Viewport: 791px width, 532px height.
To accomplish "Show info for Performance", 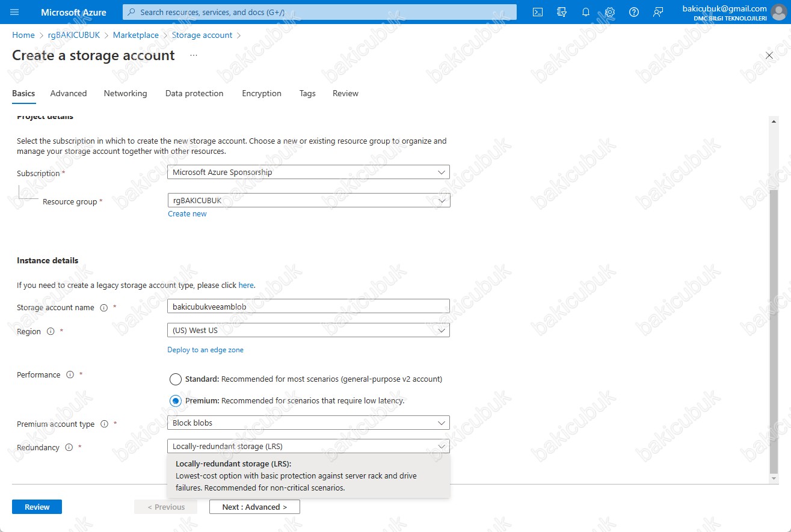I will click(x=70, y=375).
